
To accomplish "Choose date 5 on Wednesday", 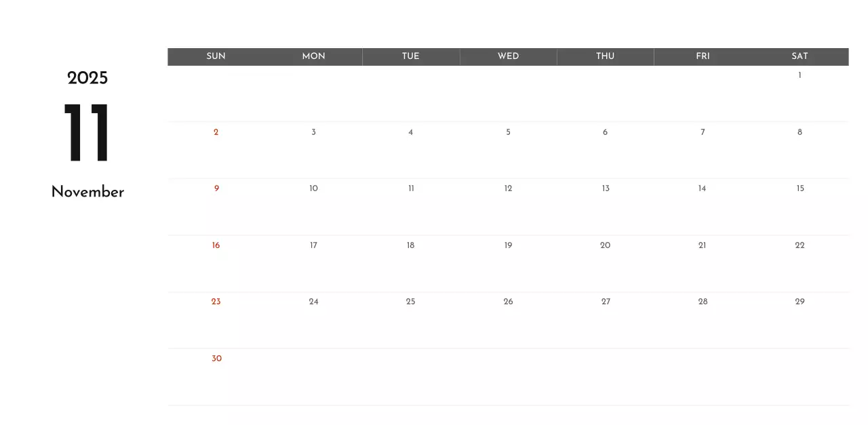I will click(508, 132).
